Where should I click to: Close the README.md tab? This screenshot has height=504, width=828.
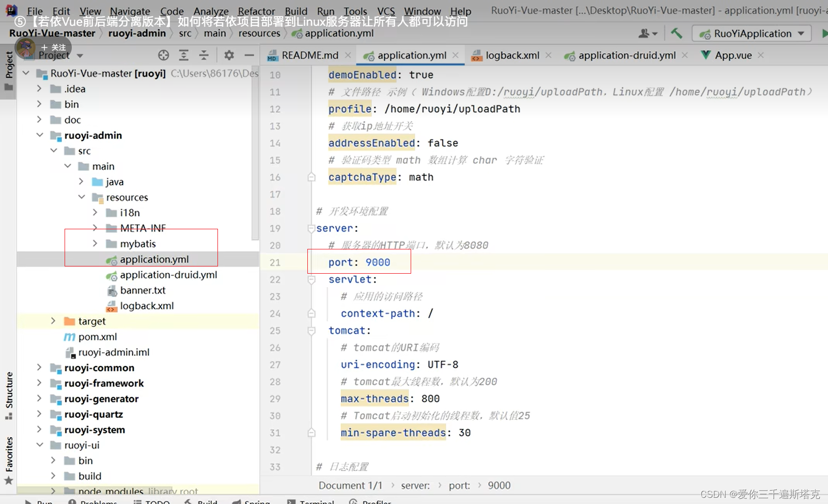pos(348,55)
